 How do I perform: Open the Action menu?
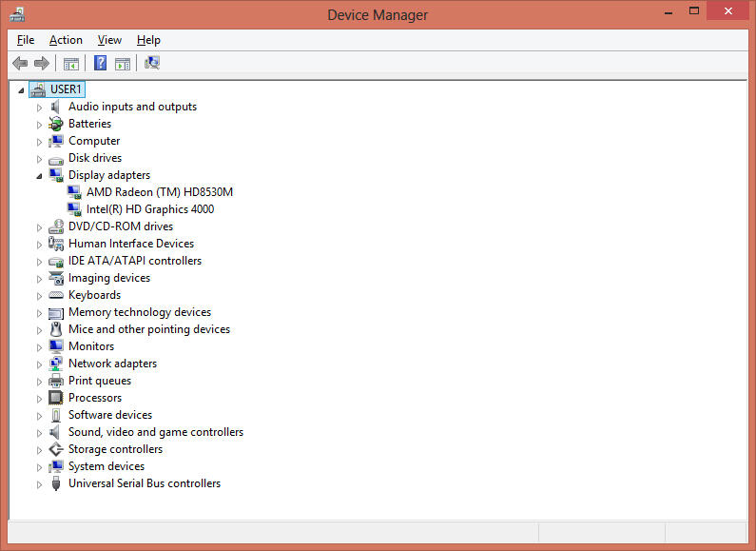click(66, 40)
